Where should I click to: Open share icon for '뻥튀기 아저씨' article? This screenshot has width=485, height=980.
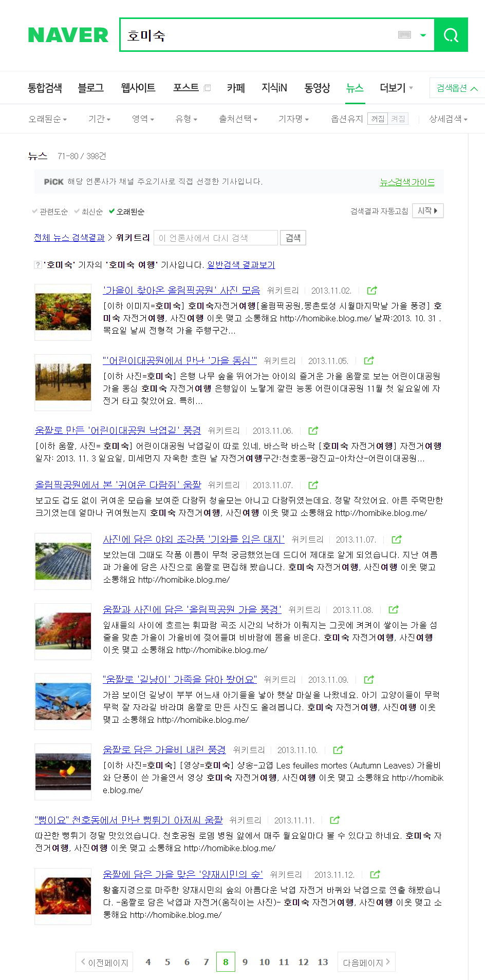click(335, 820)
